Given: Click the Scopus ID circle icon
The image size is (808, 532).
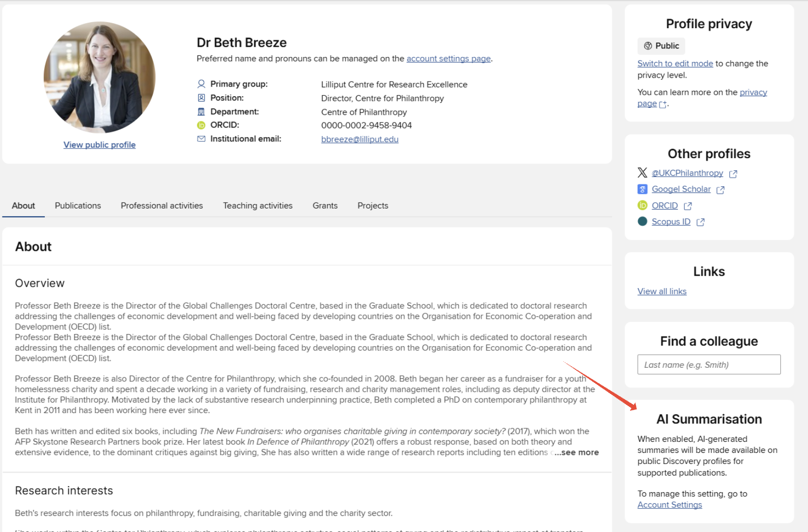Looking at the screenshot, I should click(642, 222).
